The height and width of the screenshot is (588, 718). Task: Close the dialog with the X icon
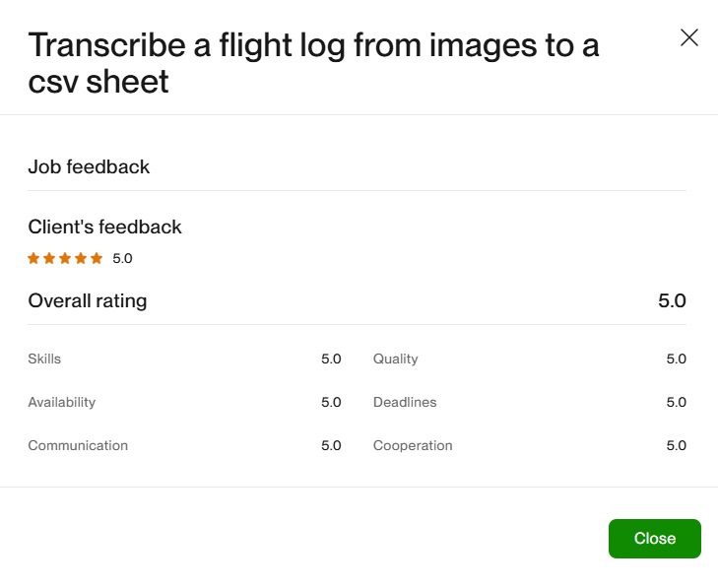[689, 38]
